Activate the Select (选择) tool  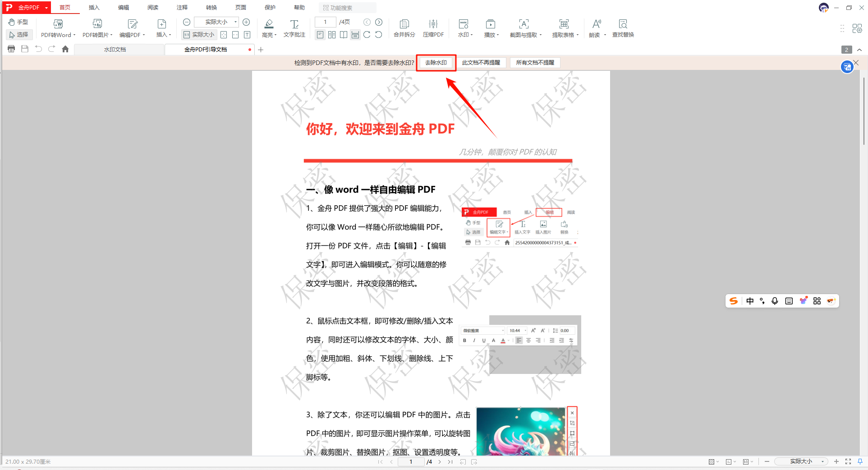pos(18,35)
